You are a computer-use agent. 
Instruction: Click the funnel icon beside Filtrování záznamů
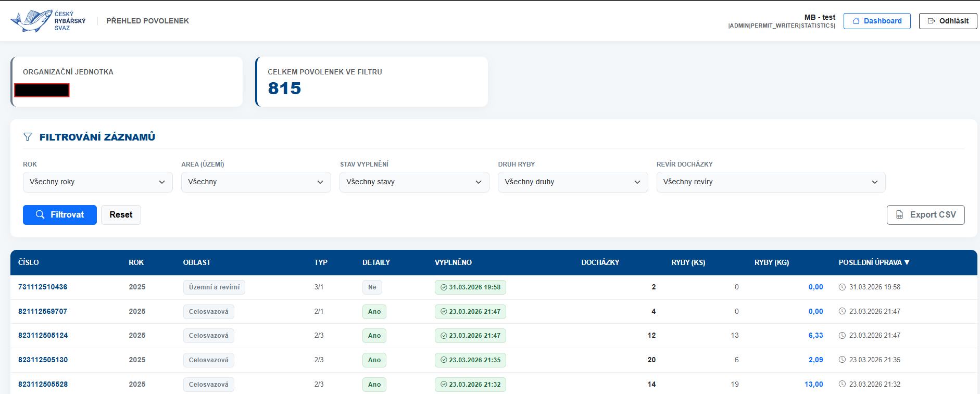(28, 137)
